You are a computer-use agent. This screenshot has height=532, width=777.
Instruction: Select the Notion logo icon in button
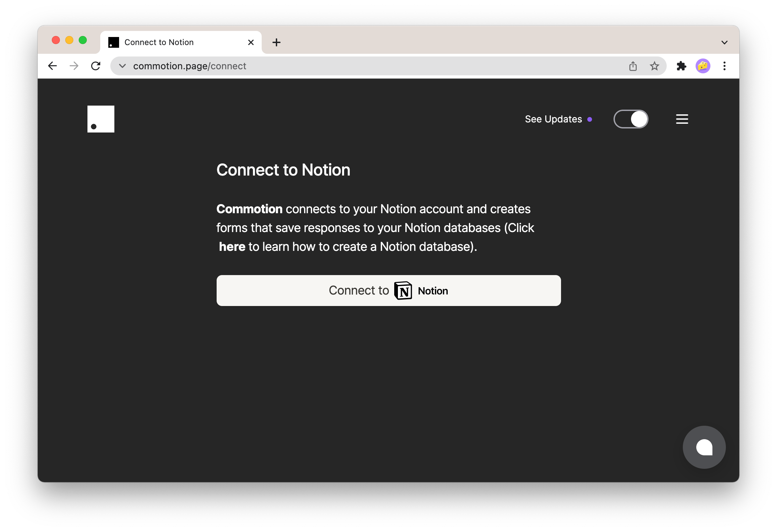(x=403, y=291)
